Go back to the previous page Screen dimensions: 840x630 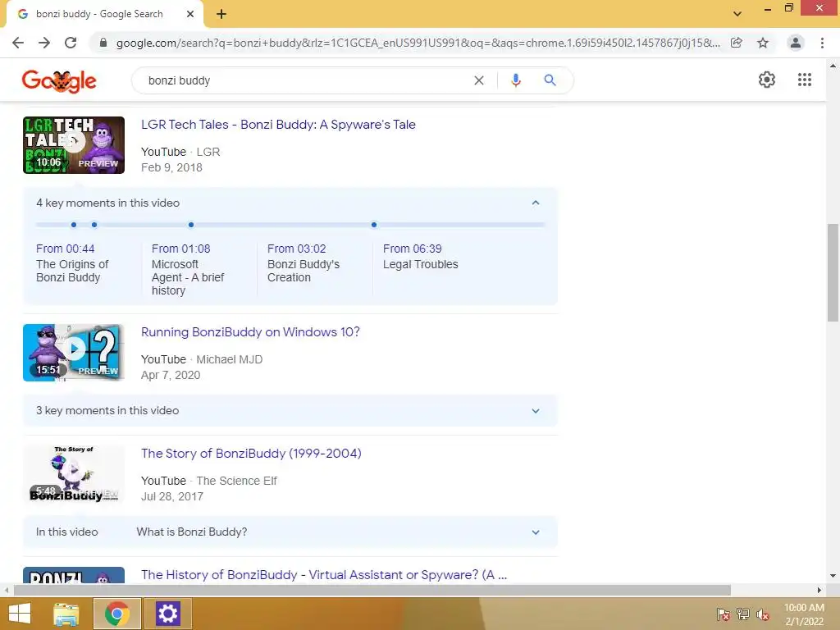18,43
